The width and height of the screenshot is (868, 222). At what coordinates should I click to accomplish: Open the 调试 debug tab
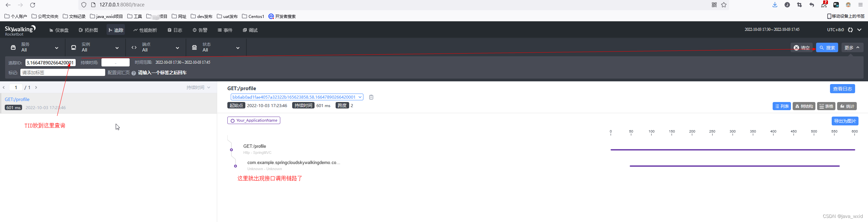[250, 30]
